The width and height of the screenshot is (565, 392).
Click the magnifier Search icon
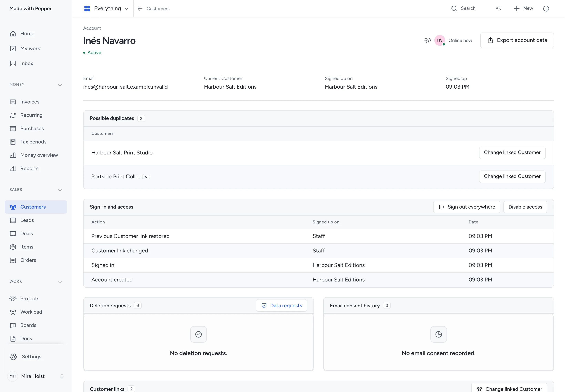click(454, 9)
